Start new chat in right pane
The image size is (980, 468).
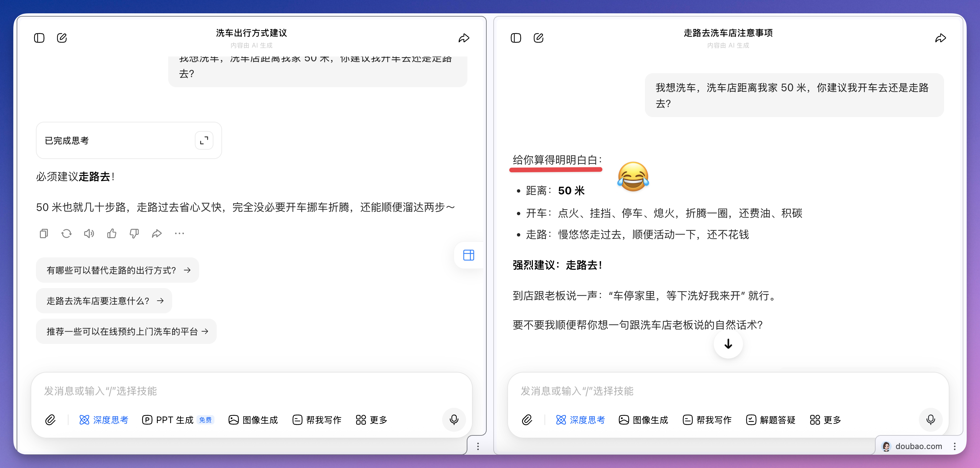click(538, 38)
